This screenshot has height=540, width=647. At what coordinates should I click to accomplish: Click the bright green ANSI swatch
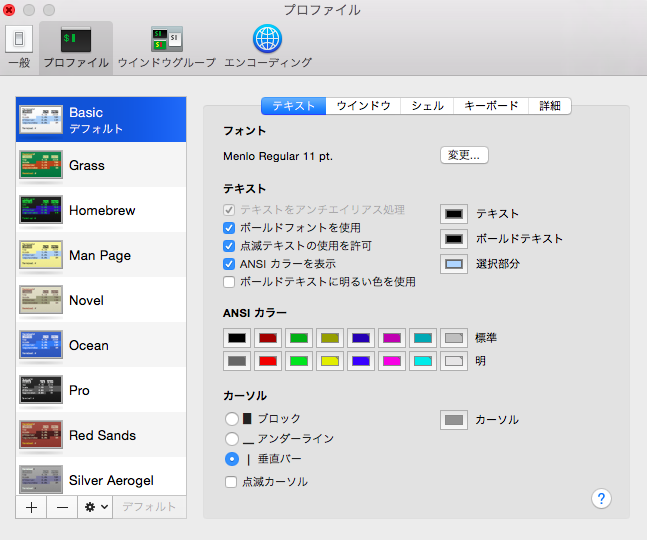pyautogui.click(x=299, y=361)
